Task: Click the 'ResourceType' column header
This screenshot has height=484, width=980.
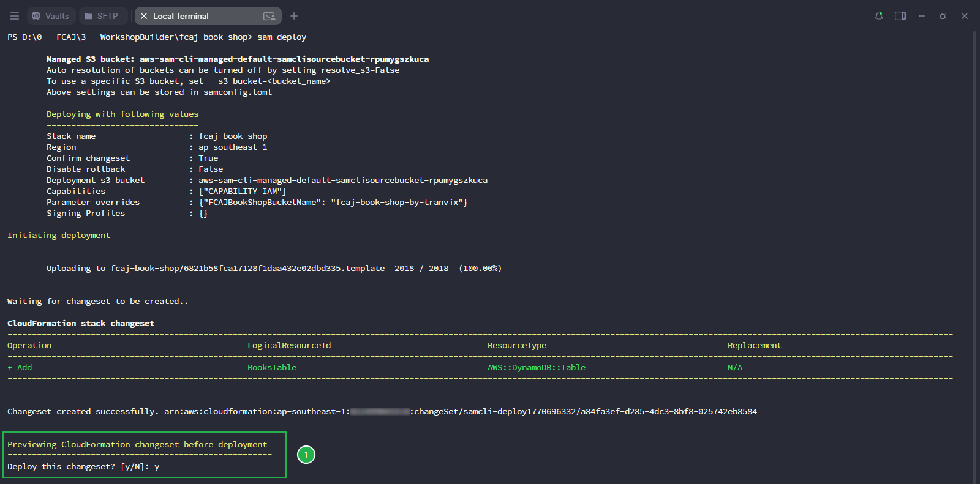Action: click(517, 346)
